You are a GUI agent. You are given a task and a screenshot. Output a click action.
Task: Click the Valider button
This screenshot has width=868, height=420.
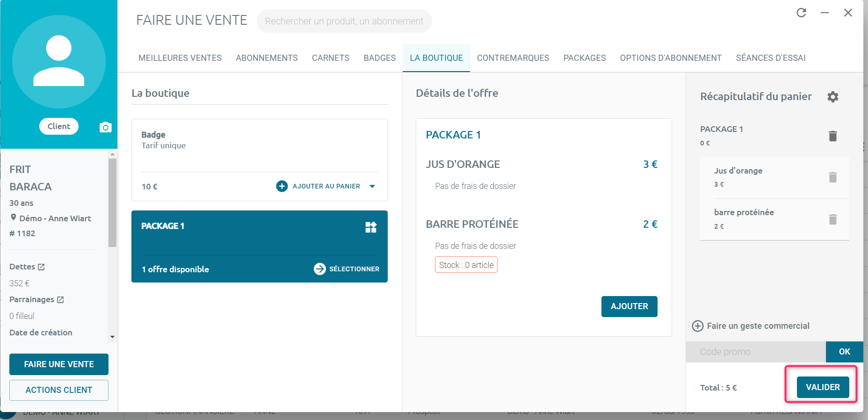[x=823, y=387]
